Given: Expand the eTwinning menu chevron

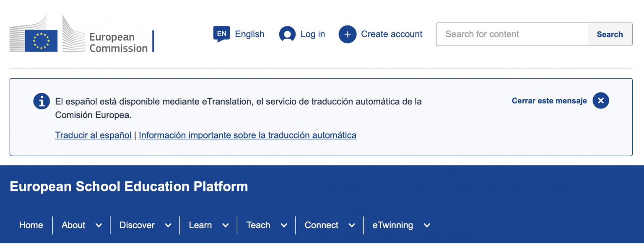Looking at the screenshot, I should coord(427,225).
